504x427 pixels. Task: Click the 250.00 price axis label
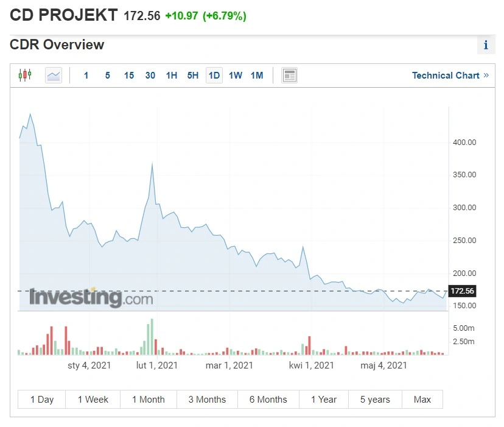(464, 241)
